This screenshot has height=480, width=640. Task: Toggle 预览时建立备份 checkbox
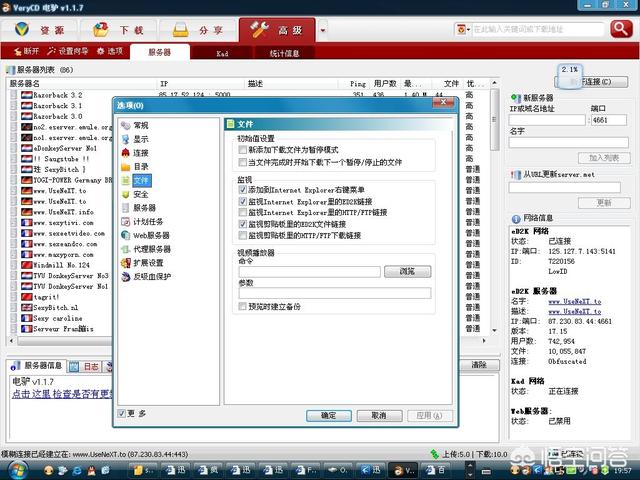243,307
